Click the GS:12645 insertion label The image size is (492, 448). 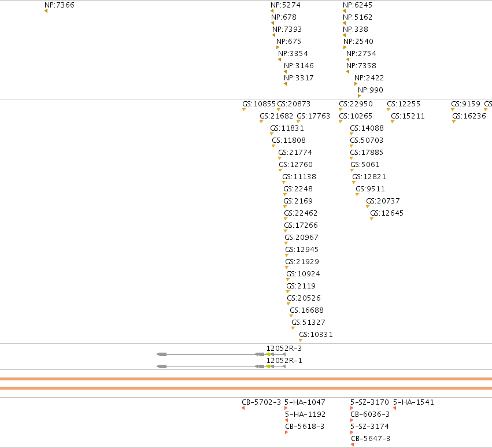[x=387, y=213]
